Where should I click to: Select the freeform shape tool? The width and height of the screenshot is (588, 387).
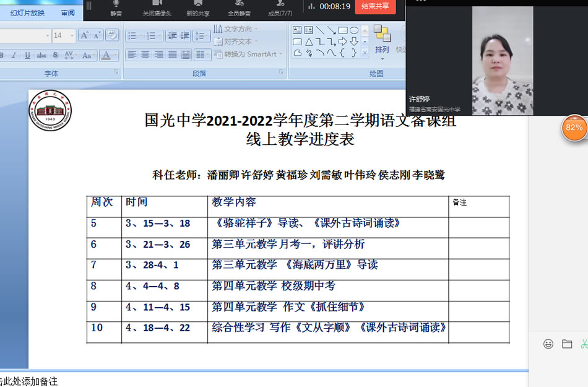click(x=297, y=53)
